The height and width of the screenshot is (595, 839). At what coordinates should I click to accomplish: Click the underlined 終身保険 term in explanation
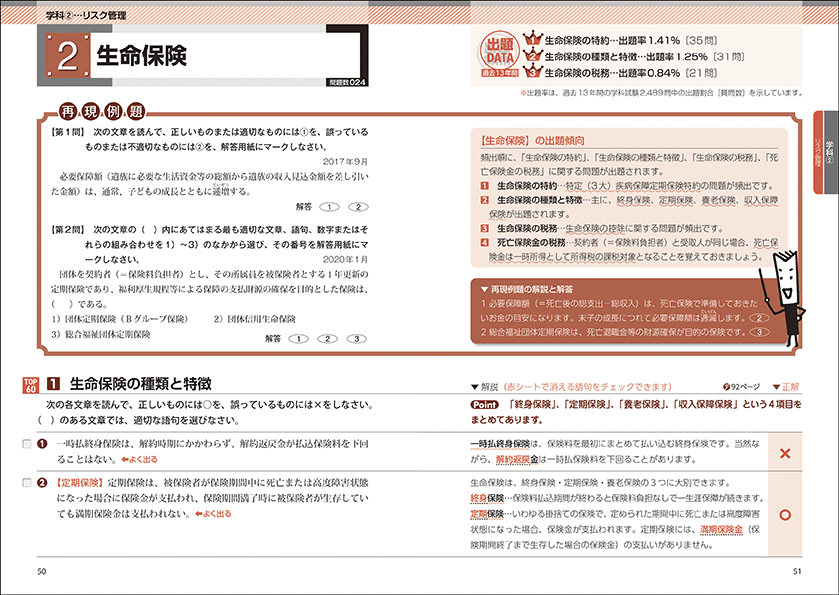(x=487, y=499)
